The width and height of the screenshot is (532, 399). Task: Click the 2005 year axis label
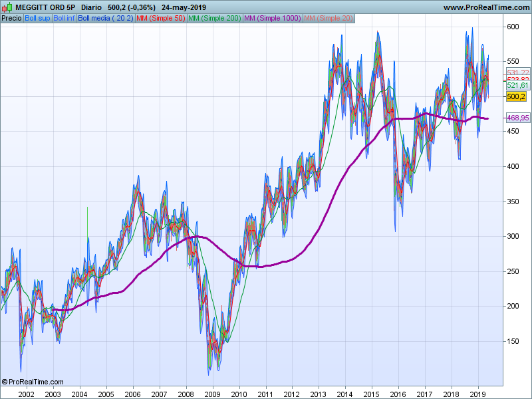pyautogui.click(x=106, y=394)
